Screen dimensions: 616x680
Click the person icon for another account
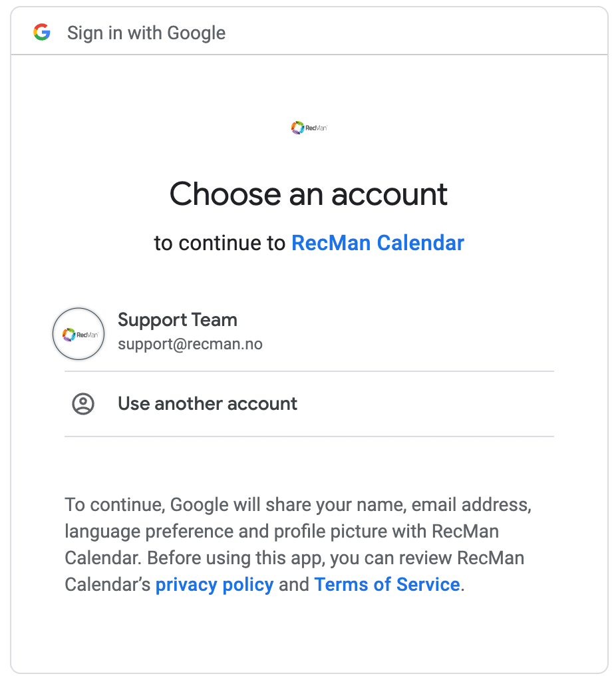(x=83, y=404)
